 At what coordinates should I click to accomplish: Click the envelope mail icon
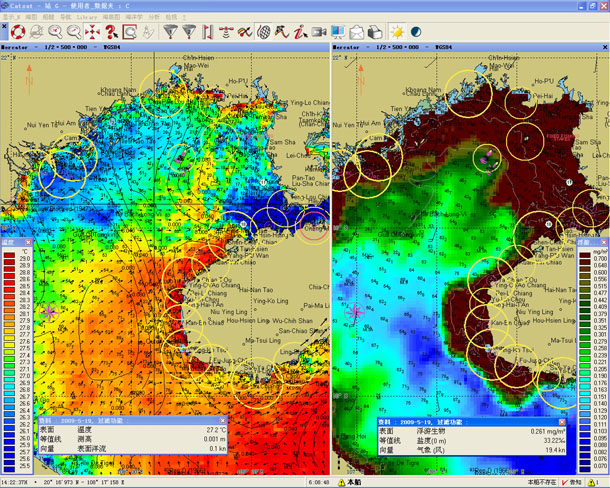point(356,32)
